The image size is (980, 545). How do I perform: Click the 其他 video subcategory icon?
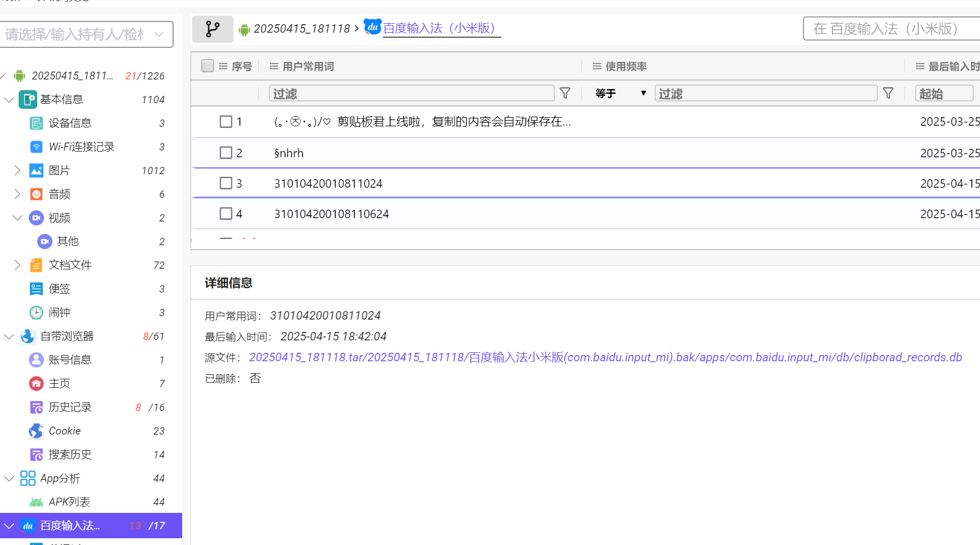coord(45,241)
